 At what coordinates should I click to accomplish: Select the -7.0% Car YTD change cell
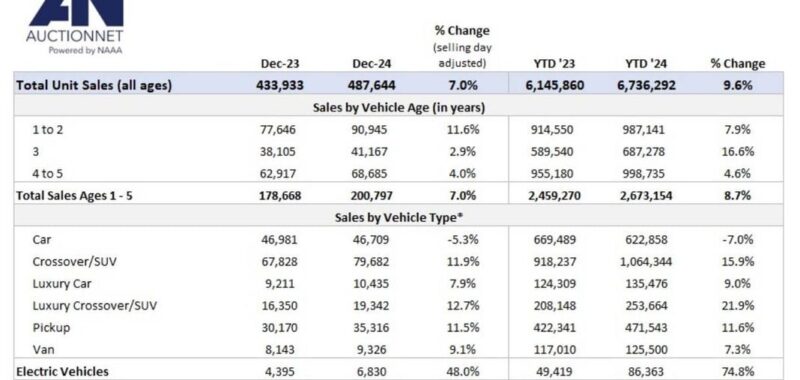[x=738, y=240]
